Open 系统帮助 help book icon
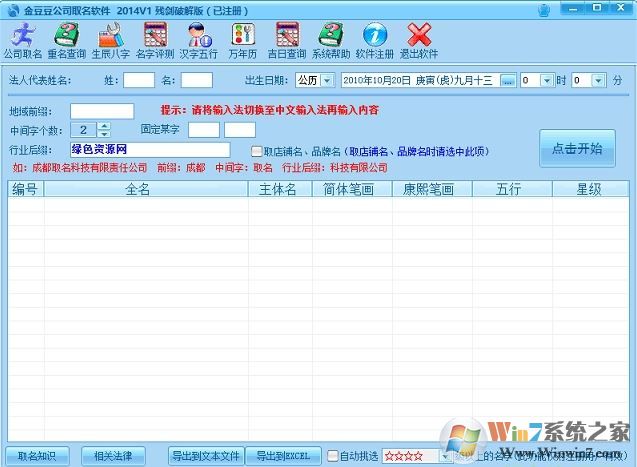 point(331,41)
